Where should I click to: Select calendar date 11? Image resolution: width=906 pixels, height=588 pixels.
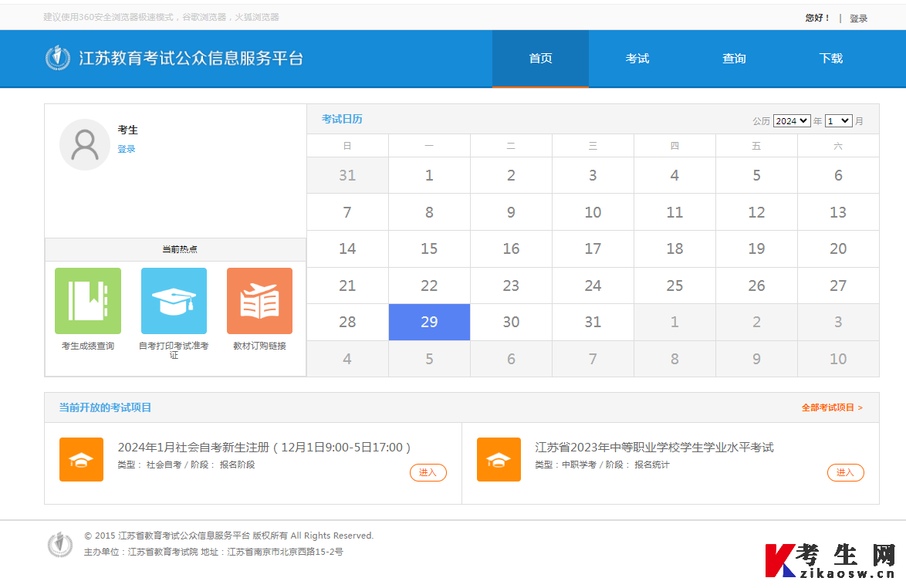click(x=675, y=212)
